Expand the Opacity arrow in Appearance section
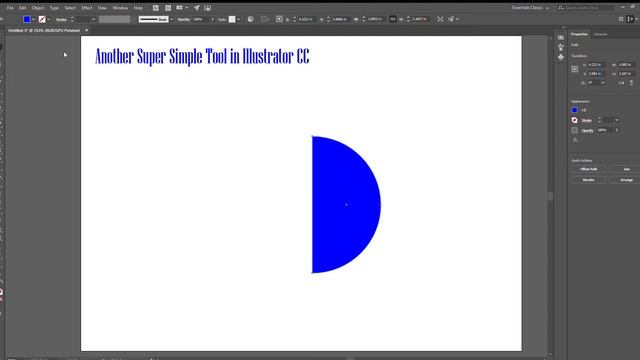The image size is (640, 360). coord(617,130)
